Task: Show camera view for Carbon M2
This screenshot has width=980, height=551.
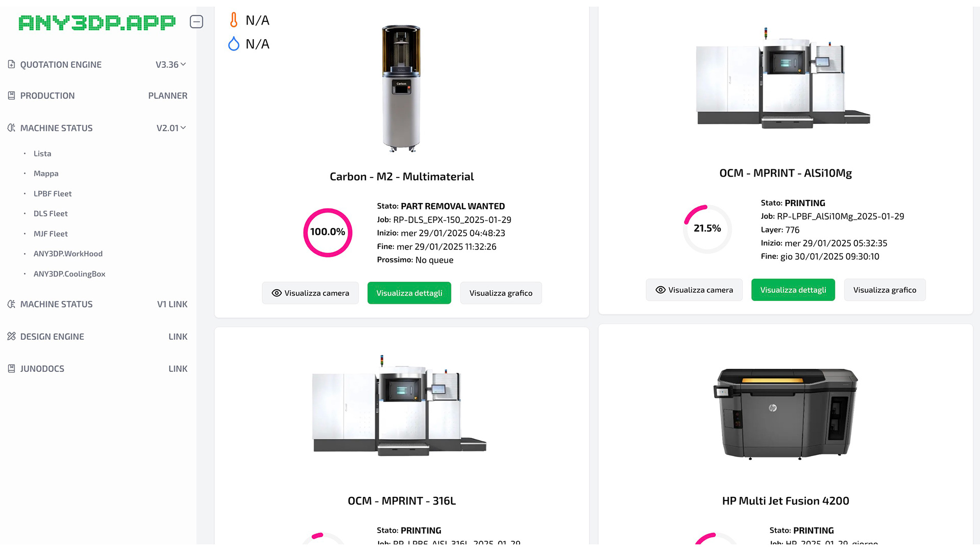Action: (310, 293)
